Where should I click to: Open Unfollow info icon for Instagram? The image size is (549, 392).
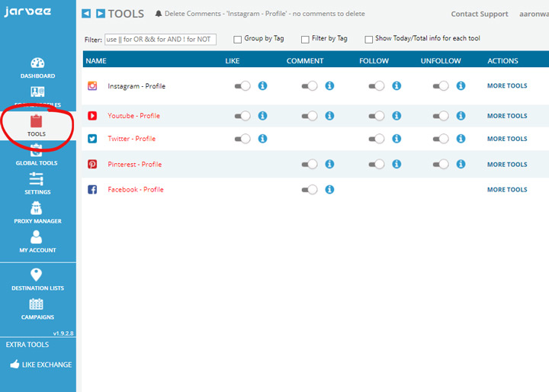coord(461,86)
